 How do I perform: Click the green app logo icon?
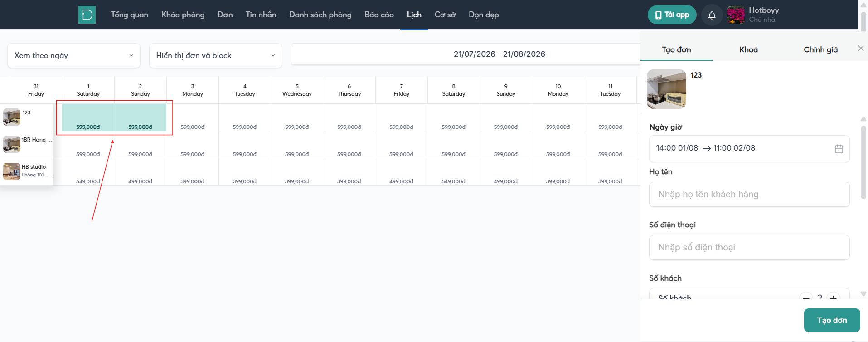pos(87,15)
